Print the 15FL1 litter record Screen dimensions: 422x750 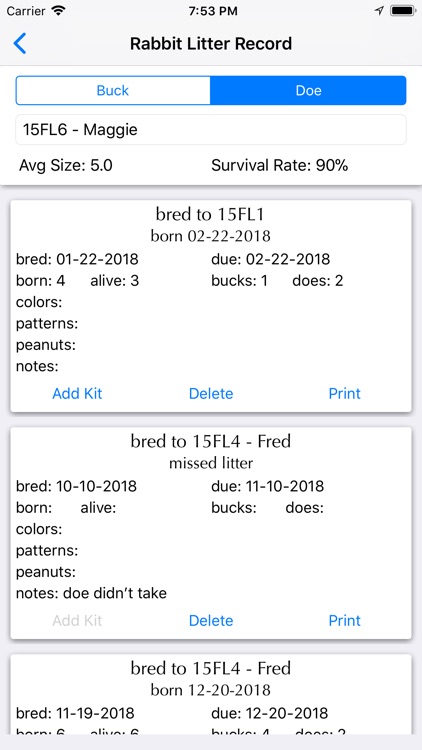pyautogui.click(x=344, y=394)
